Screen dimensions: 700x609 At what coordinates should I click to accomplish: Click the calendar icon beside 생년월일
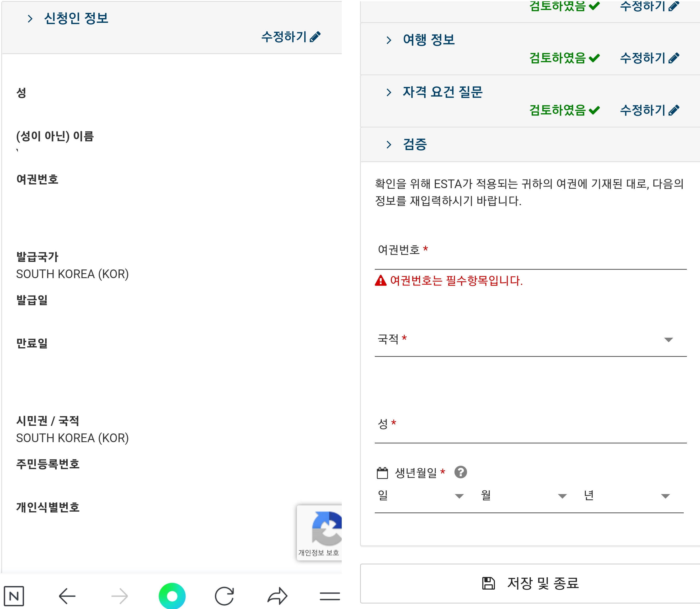(382, 473)
